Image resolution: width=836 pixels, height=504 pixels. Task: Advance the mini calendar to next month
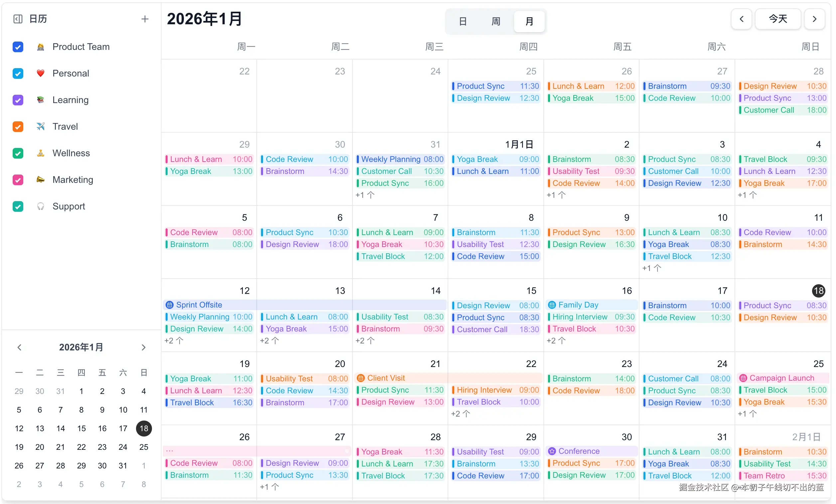click(143, 347)
